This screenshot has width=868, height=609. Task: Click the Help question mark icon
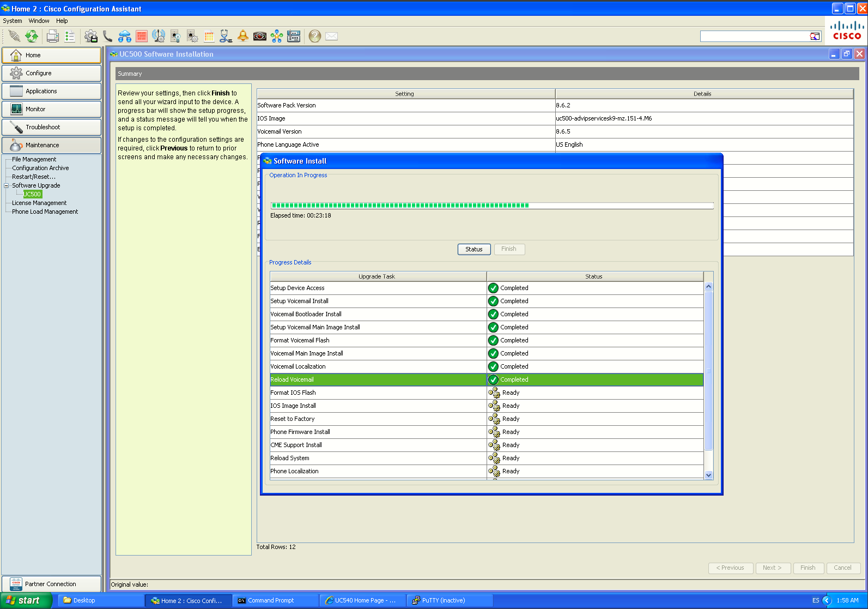coord(315,37)
